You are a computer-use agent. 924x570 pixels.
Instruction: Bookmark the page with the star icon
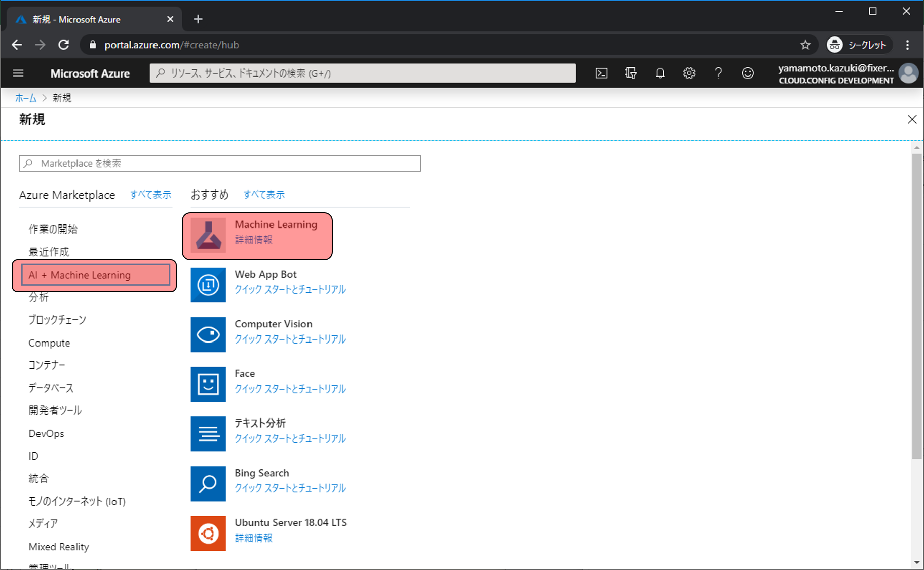pyautogui.click(x=805, y=45)
